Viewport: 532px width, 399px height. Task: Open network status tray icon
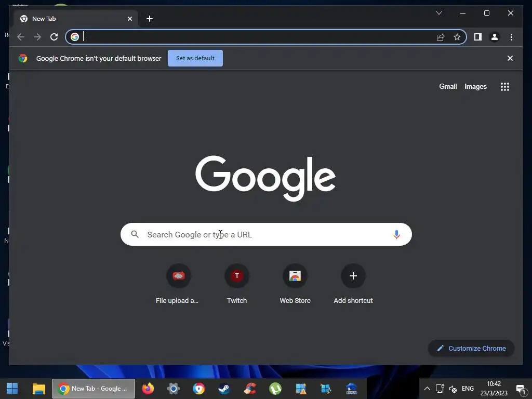tap(440, 389)
